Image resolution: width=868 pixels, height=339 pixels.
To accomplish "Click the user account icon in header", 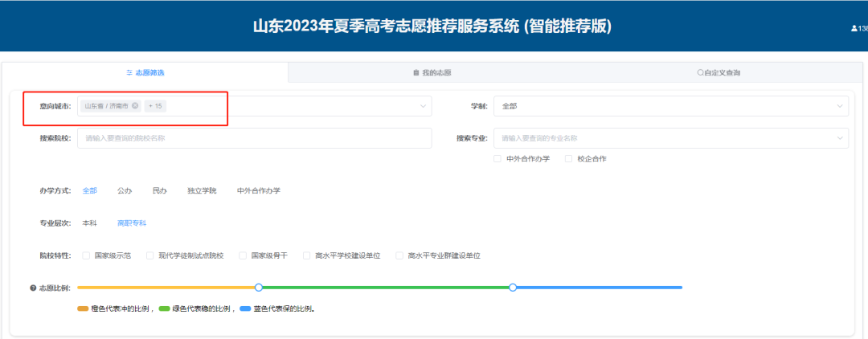I will [854, 28].
